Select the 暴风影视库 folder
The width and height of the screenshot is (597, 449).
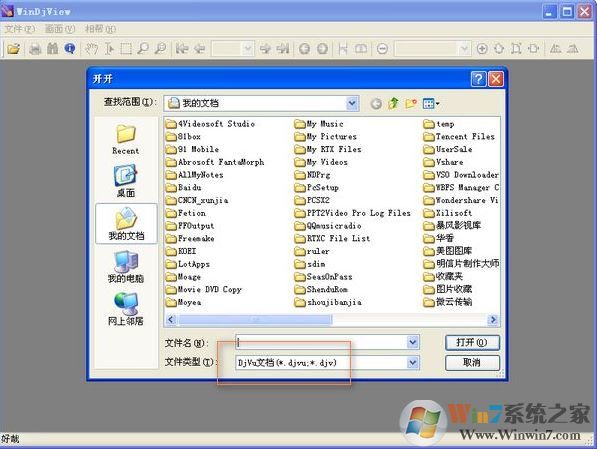[x=452, y=226]
